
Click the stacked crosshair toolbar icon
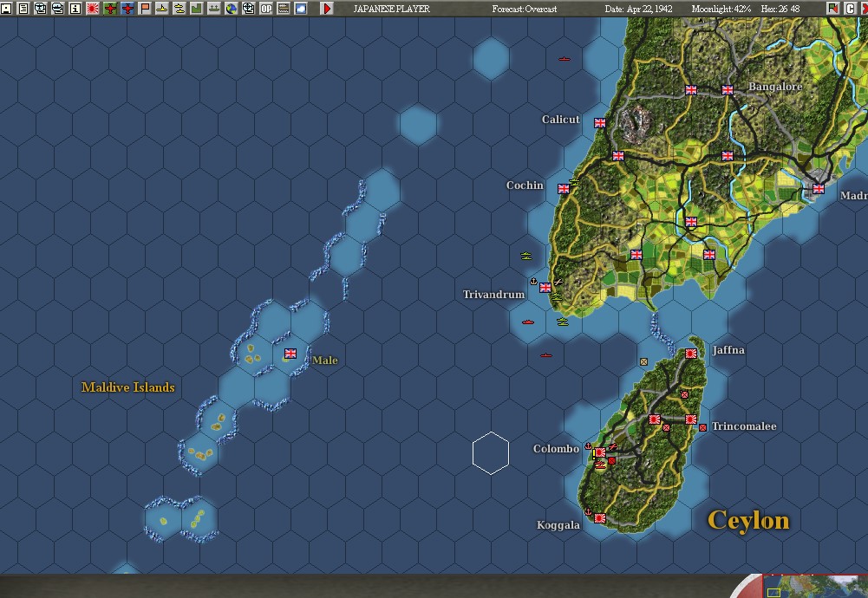click(249, 9)
